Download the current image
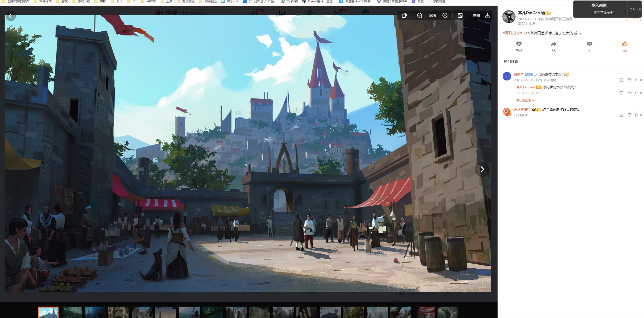 point(487,15)
